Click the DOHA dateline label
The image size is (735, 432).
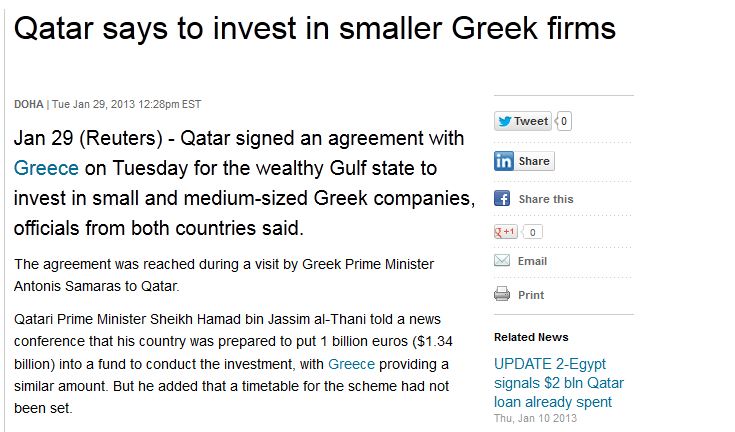pyautogui.click(x=28, y=105)
